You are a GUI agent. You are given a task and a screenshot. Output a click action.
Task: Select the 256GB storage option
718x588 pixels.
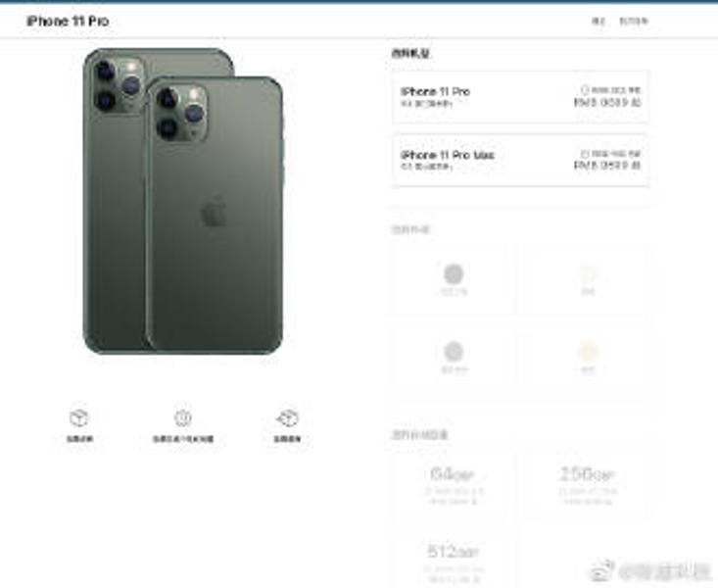tap(587, 486)
